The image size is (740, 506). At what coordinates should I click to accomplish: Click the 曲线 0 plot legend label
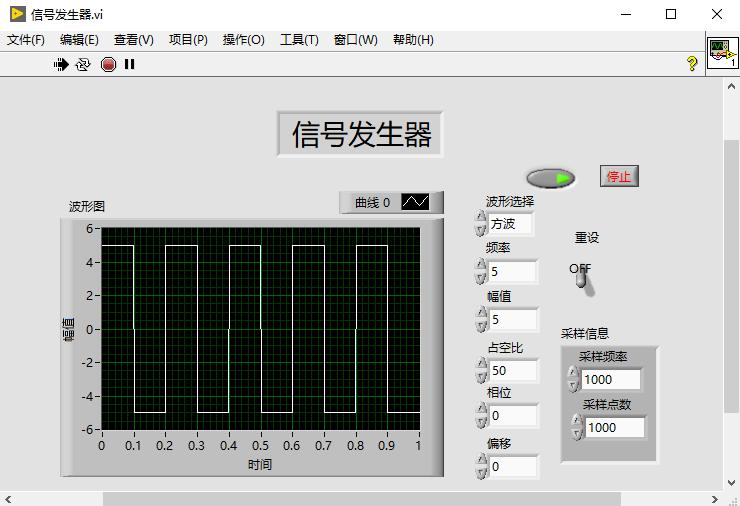coord(372,202)
